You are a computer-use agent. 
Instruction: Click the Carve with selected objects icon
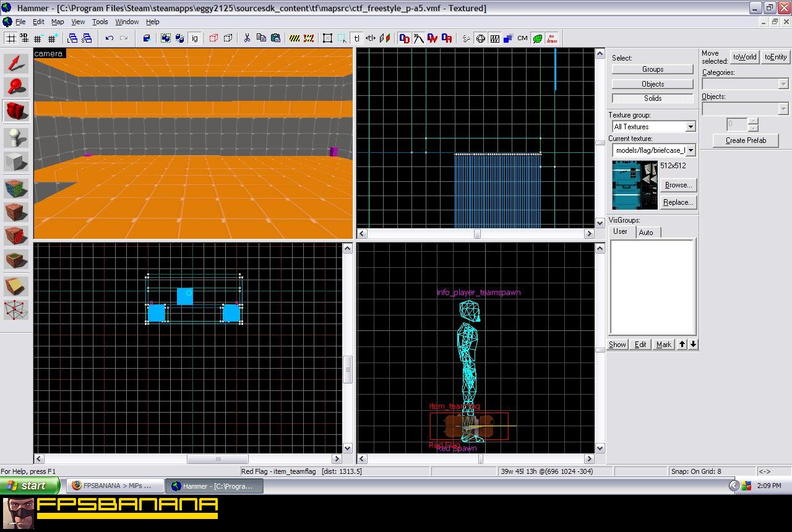pyautogui.click(x=147, y=38)
